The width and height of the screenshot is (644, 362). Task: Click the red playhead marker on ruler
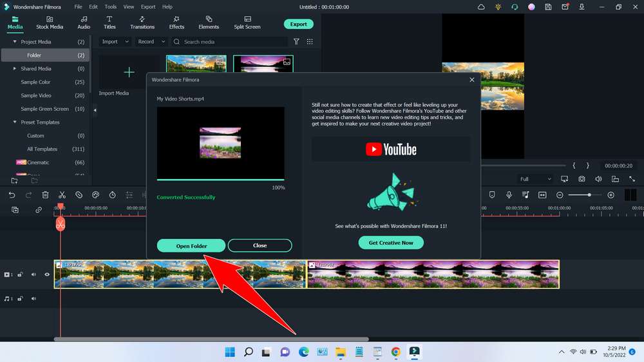click(x=61, y=206)
